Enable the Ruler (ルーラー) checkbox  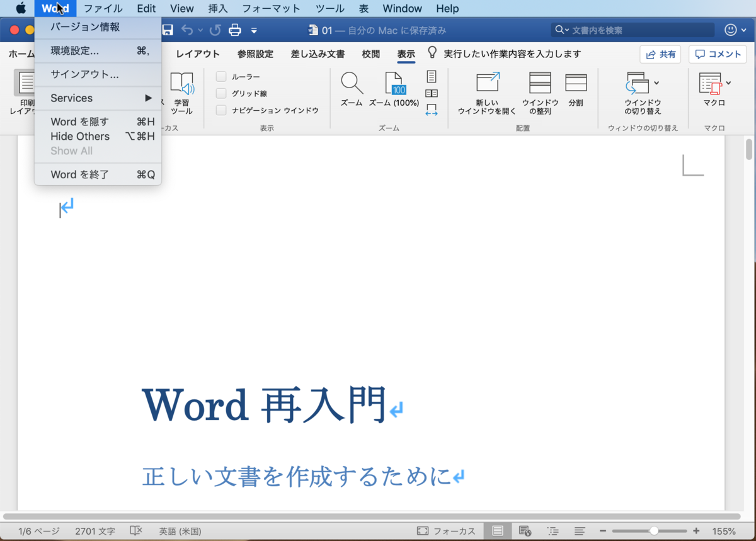click(221, 76)
